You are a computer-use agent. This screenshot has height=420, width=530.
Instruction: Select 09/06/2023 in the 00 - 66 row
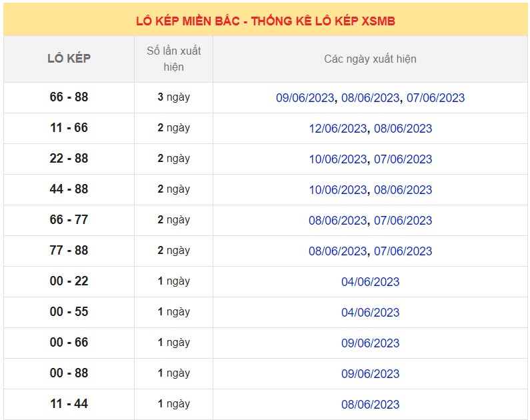pos(370,343)
